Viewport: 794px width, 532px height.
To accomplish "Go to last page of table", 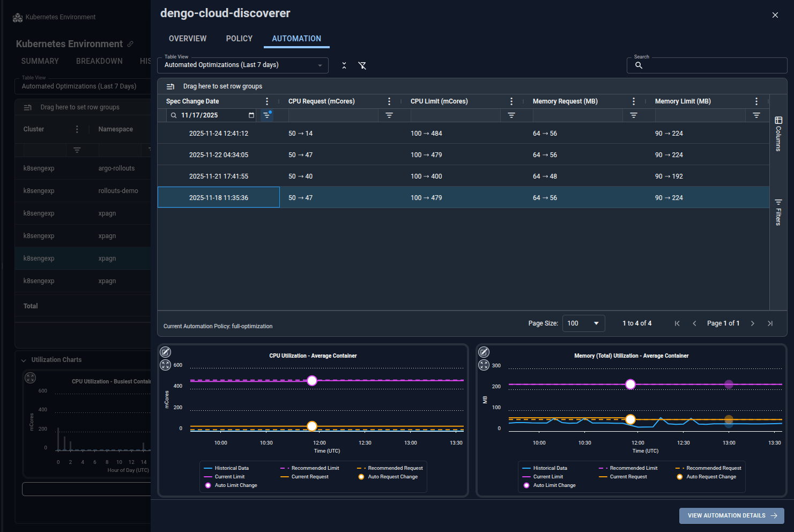I will click(x=770, y=323).
